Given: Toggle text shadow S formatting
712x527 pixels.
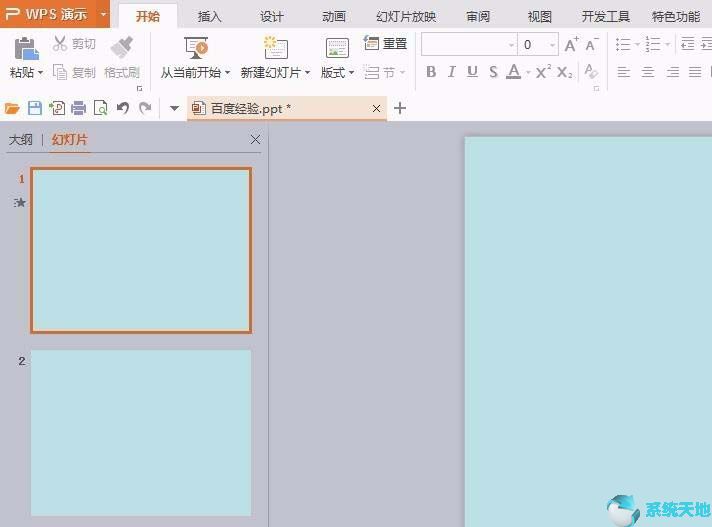Looking at the screenshot, I should pyautogui.click(x=494, y=72).
